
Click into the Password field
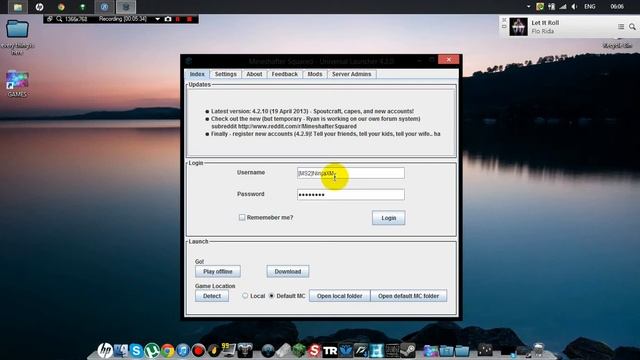tap(351, 195)
